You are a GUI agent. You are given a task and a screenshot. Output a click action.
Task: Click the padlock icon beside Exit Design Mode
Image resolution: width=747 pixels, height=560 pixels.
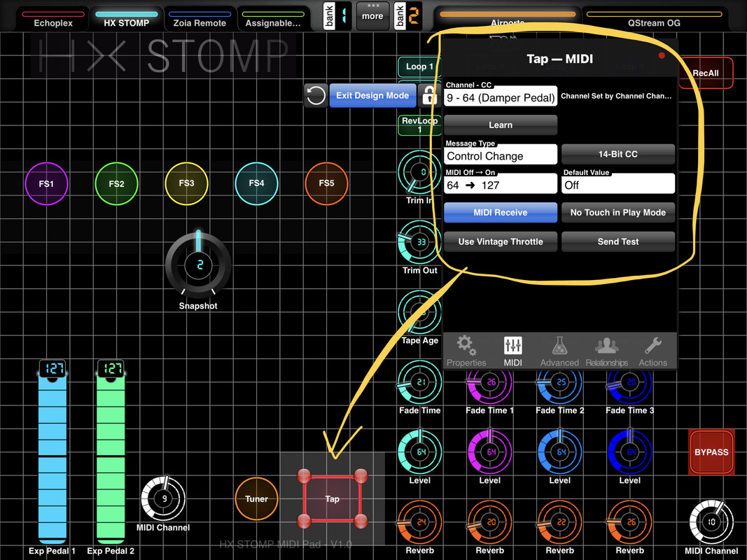pyautogui.click(x=428, y=95)
